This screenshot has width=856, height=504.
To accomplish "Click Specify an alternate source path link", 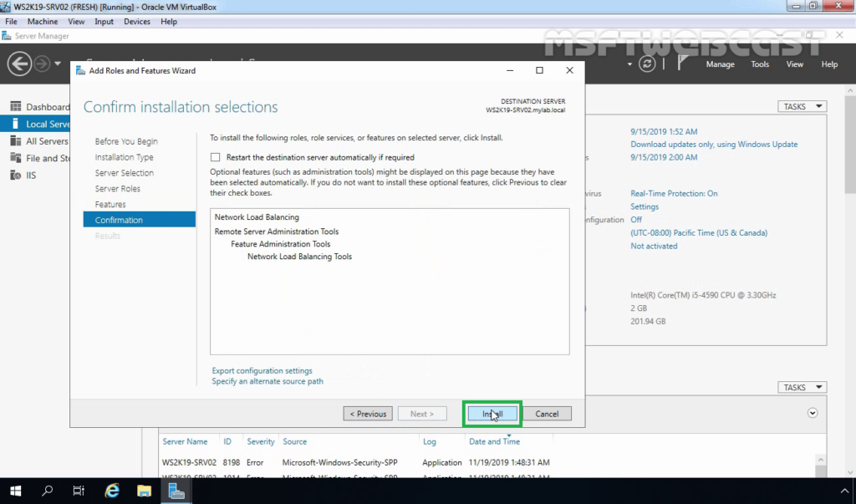I will (x=267, y=381).
